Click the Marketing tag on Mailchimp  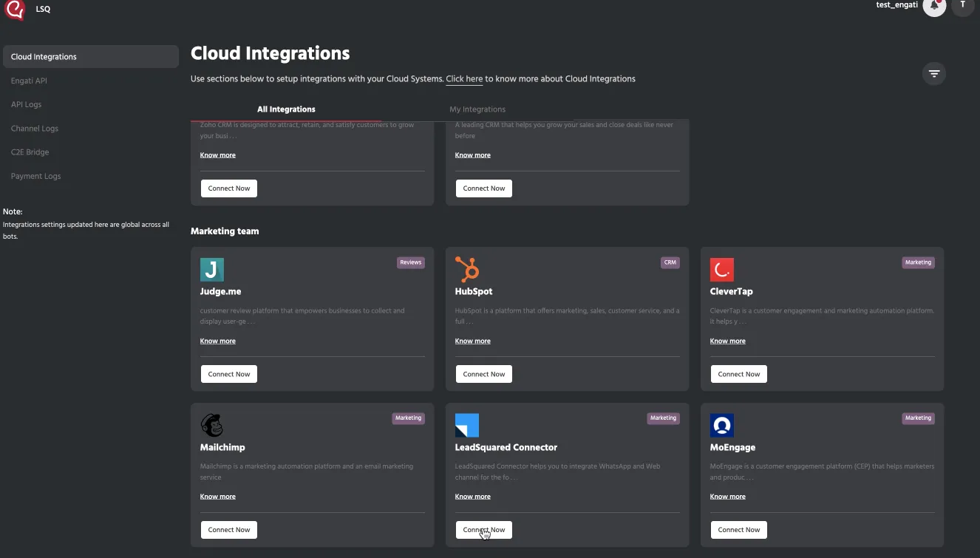point(408,418)
